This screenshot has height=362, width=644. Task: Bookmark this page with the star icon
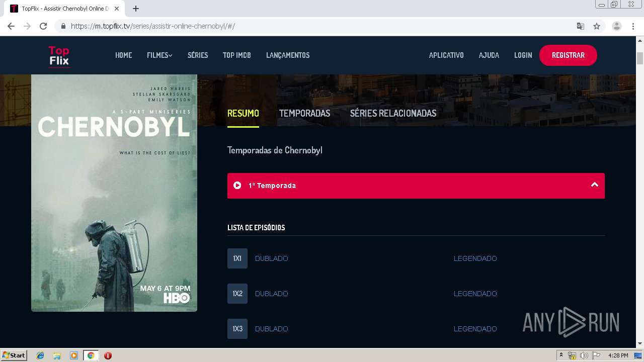(597, 26)
